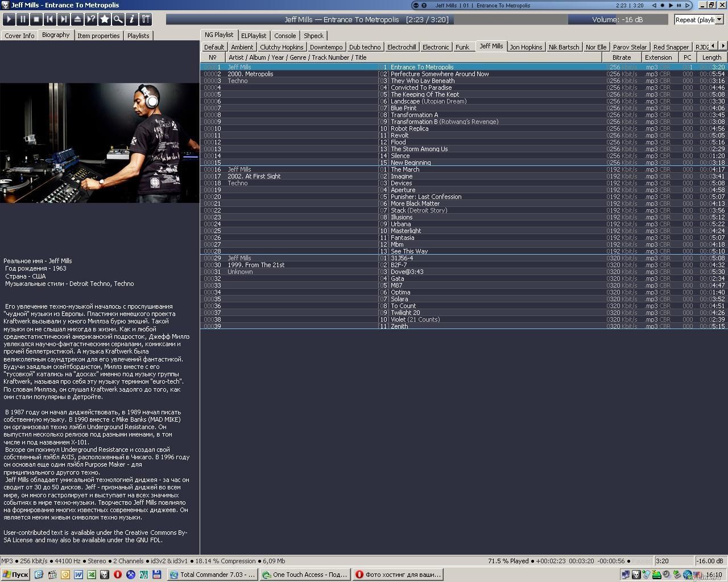
Task: Open the Console tab
Action: [x=285, y=35]
